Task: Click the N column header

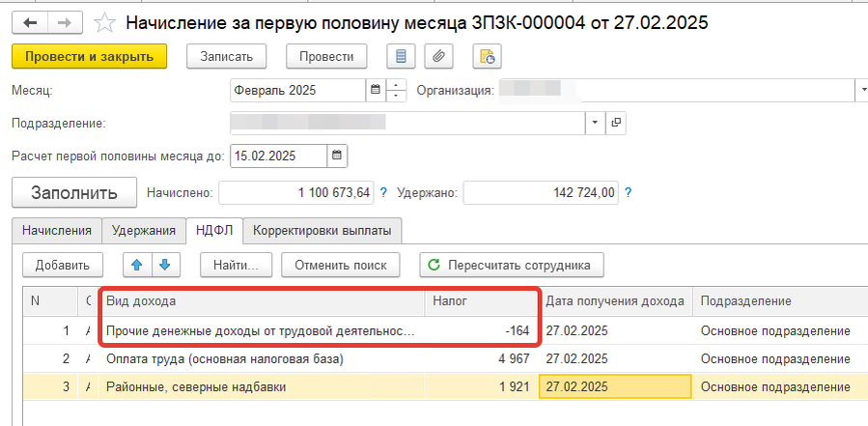Action: pos(50,301)
